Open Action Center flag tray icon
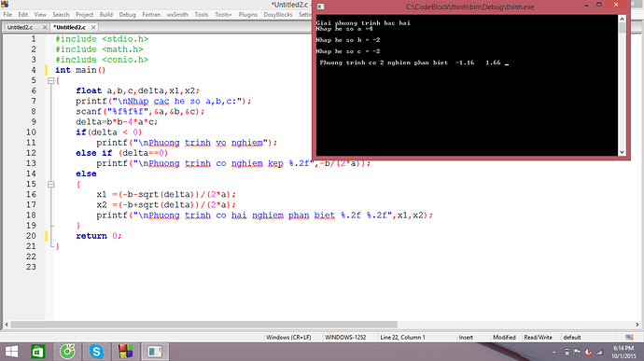Screen dimensions: 644x361 click(x=577, y=352)
